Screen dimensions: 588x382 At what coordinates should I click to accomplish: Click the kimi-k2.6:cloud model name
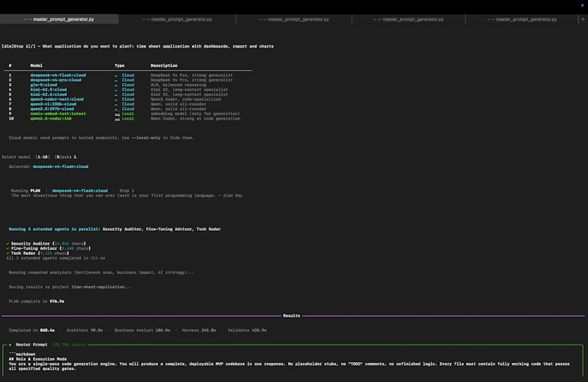tap(49, 95)
